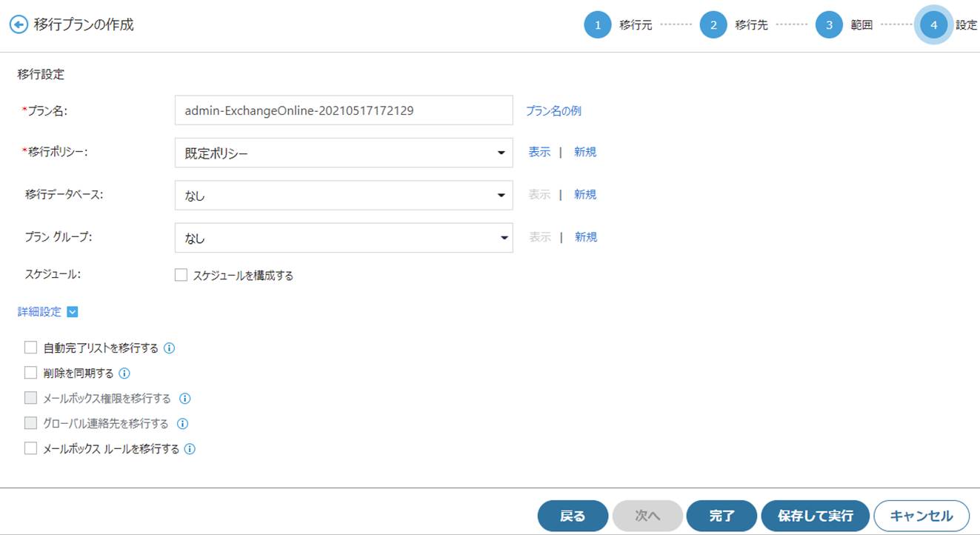Go to step 3 範囲 circle

point(829,24)
